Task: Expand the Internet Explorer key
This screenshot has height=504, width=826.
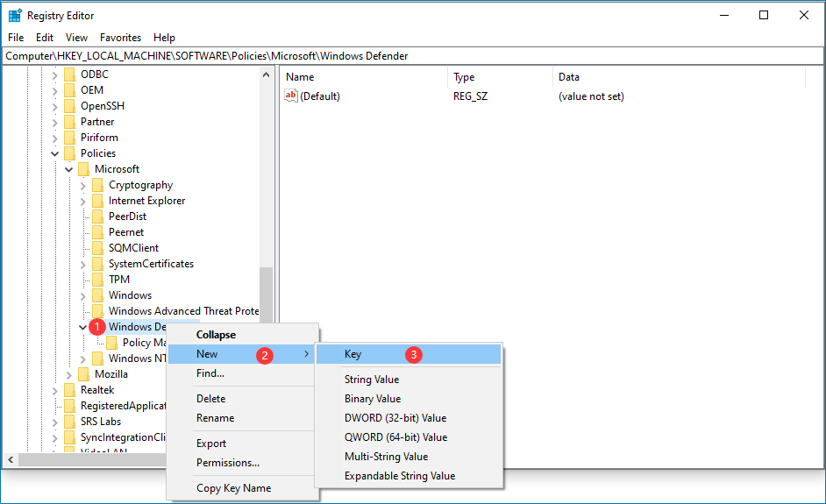Action: [82, 202]
